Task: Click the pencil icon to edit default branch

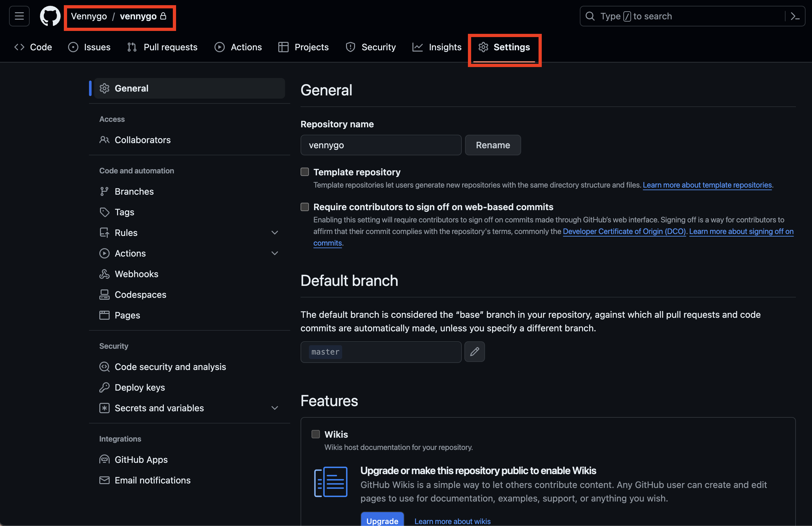Action: (474, 352)
